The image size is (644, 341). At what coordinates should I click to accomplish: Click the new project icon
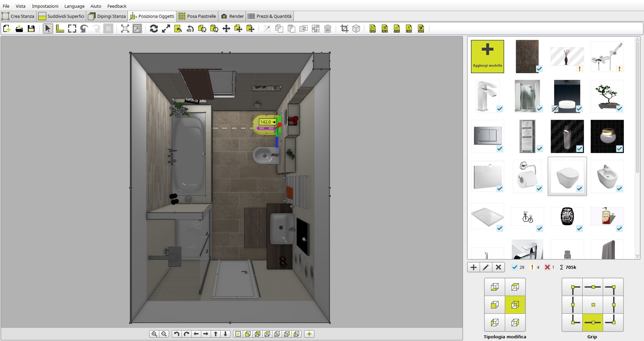(7, 29)
